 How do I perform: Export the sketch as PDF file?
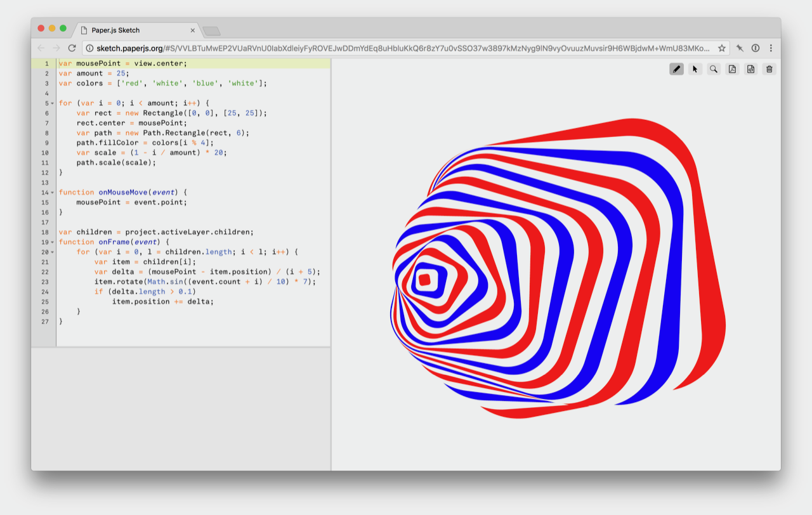pos(732,69)
